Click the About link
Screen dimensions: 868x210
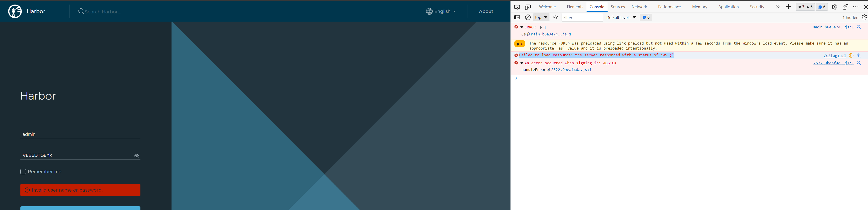pyautogui.click(x=485, y=11)
